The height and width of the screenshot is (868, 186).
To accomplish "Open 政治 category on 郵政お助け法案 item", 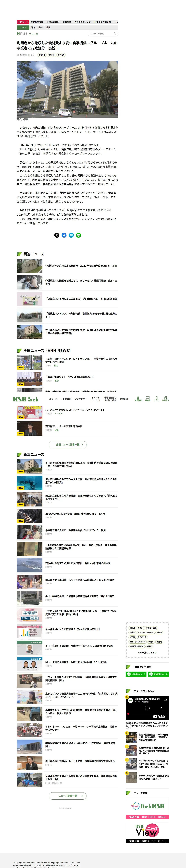I will click(56, 381).
